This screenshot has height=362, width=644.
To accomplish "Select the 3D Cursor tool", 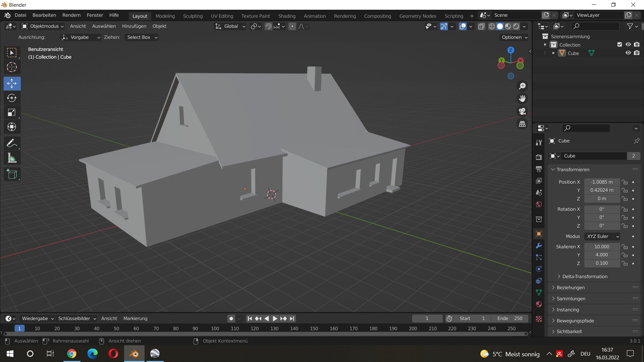I will [12, 67].
